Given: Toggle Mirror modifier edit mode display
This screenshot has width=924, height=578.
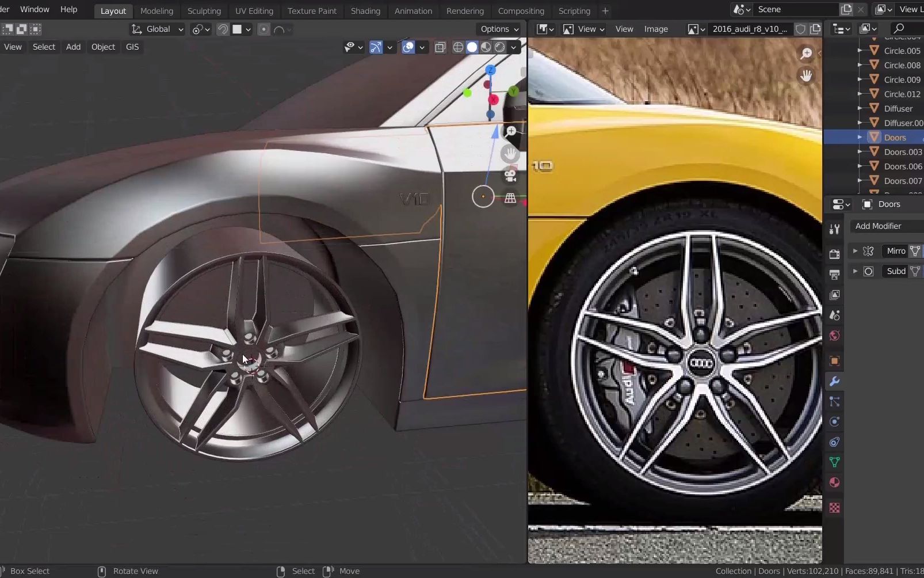Looking at the screenshot, I should pyautogui.click(x=915, y=251).
